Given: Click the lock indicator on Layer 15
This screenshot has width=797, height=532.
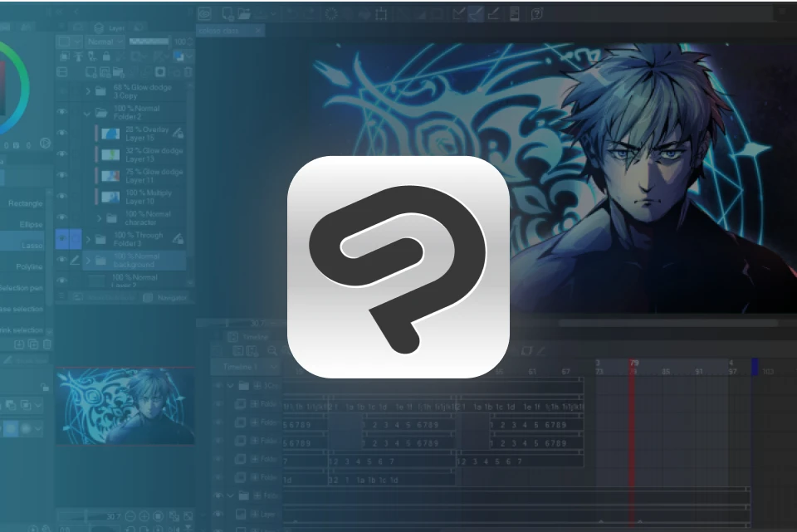Looking at the screenshot, I should (x=178, y=134).
